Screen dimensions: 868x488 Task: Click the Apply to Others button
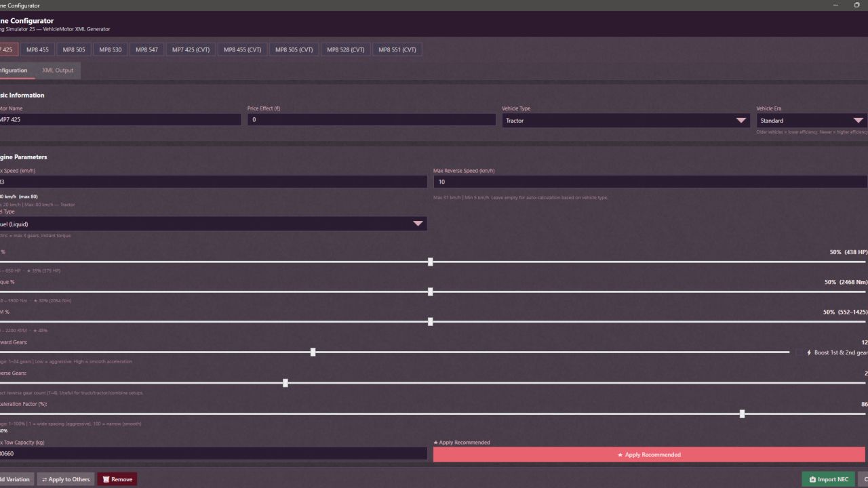(x=66, y=479)
